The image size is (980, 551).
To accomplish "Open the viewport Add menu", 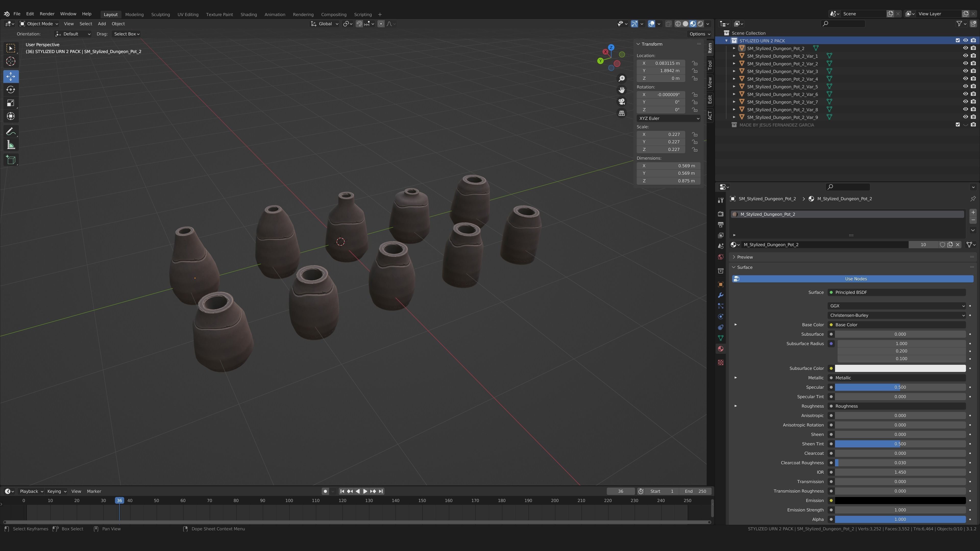I will 102,23.
